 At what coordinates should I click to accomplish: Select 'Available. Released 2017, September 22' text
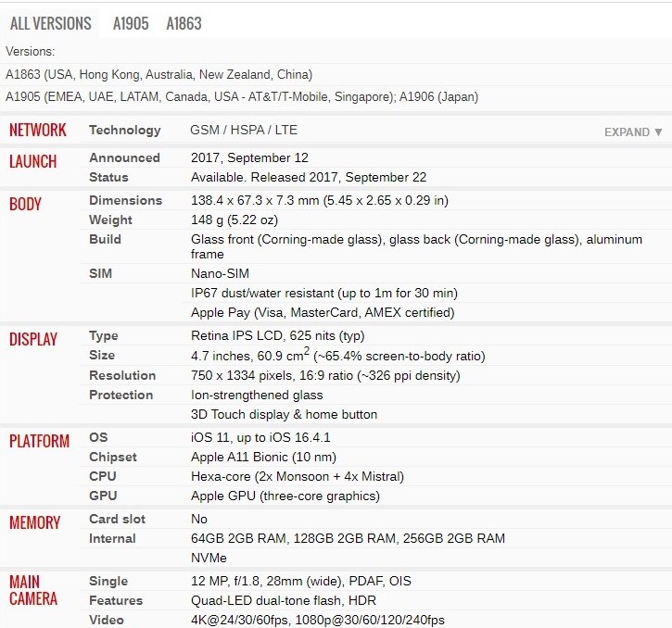[309, 177]
